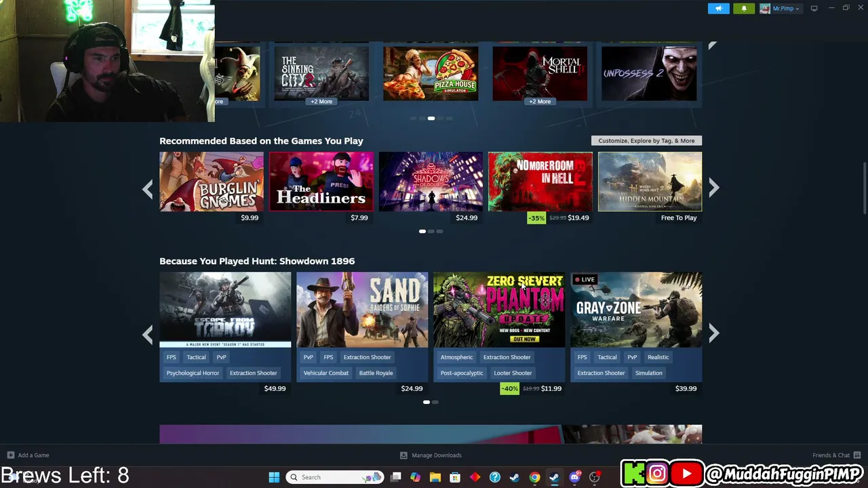
Task: Launch Copilot from the taskbar
Action: pos(416,477)
